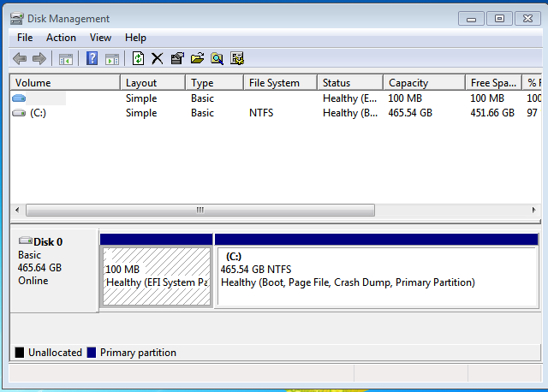The width and height of the screenshot is (548, 392).
Task: Click the Forward arrow toolbar icon
Action: tap(39, 58)
